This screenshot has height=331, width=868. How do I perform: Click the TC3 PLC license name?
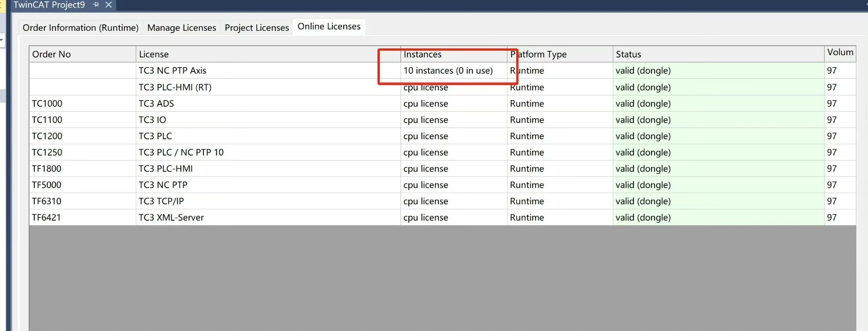(156, 136)
